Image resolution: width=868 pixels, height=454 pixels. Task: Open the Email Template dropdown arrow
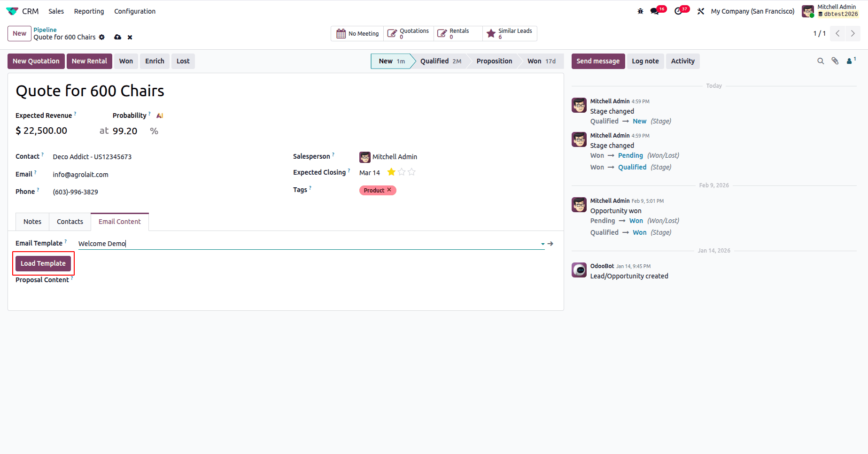tap(542, 243)
